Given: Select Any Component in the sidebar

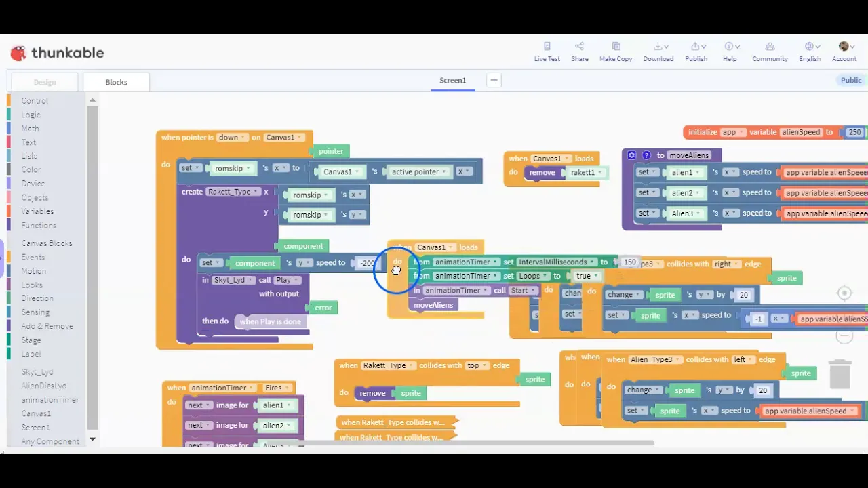Looking at the screenshot, I should (x=50, y=441).
